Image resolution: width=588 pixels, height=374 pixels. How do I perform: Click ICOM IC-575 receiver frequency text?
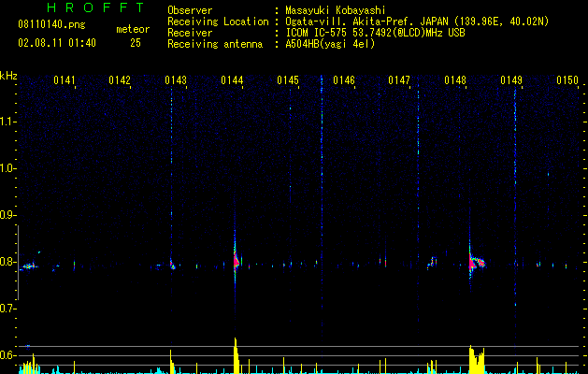coord(375,33)
